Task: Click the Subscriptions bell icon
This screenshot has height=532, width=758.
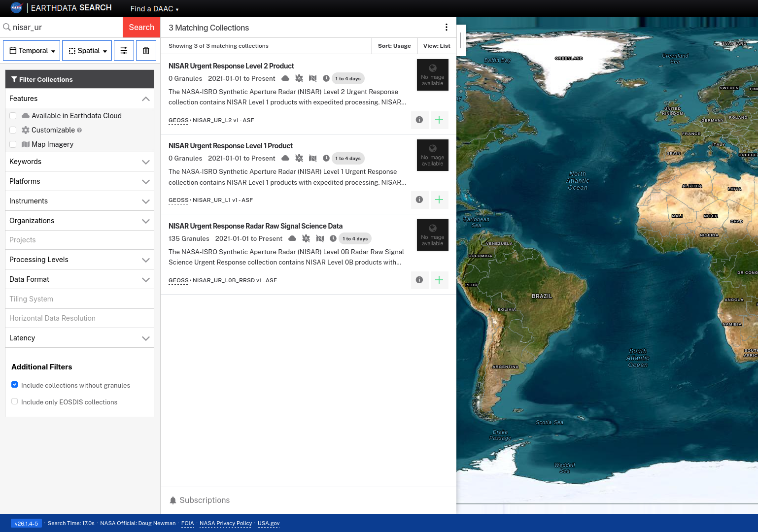Action: 173,500
